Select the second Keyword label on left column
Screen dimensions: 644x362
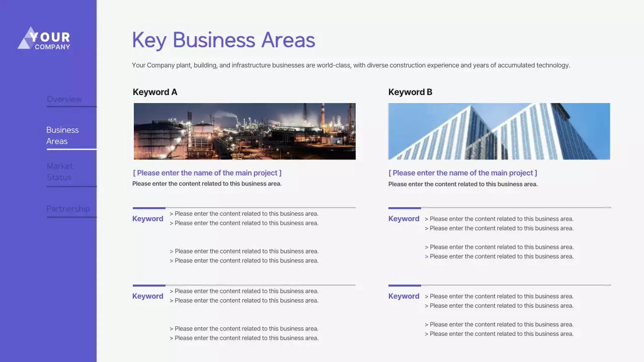click(147, 296)
